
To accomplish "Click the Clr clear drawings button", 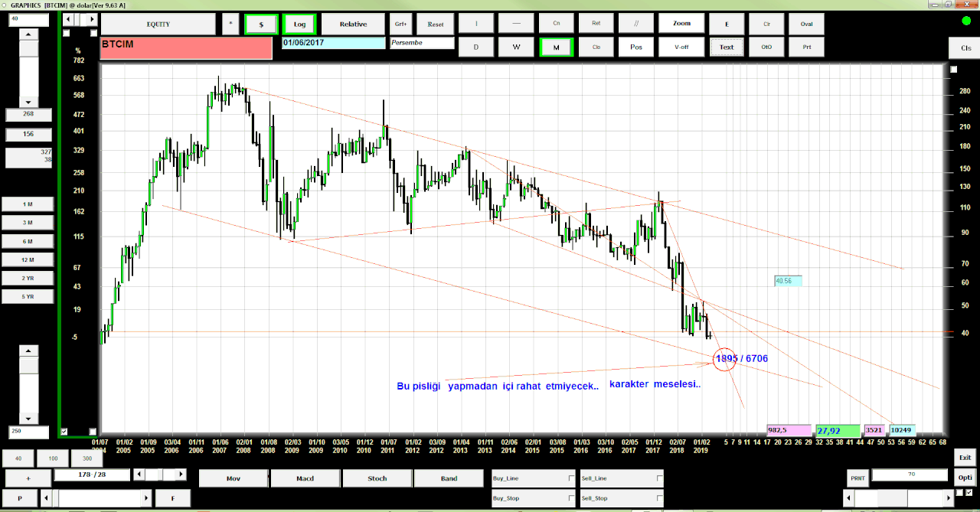I will click(x=766, y=24).
